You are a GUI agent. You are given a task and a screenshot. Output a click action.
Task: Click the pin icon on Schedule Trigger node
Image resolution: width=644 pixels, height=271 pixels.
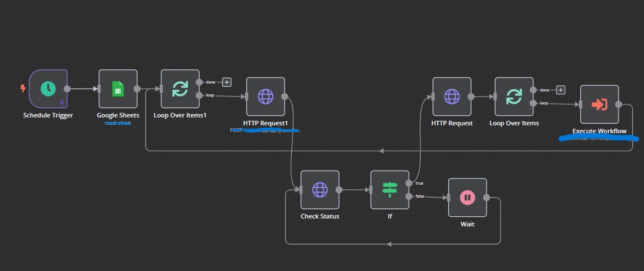pos(62,103)
